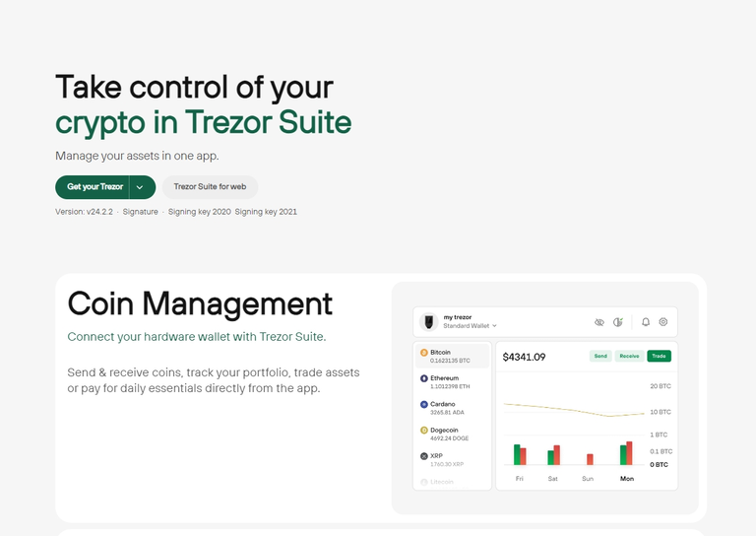Click the XRP coin icon
This screenshot has height=536, width=756.
(x=424, y=456)
